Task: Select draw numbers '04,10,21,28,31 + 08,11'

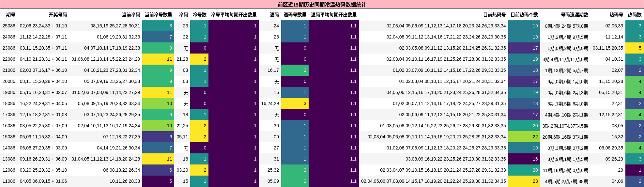Action: (x=43, y=59)
